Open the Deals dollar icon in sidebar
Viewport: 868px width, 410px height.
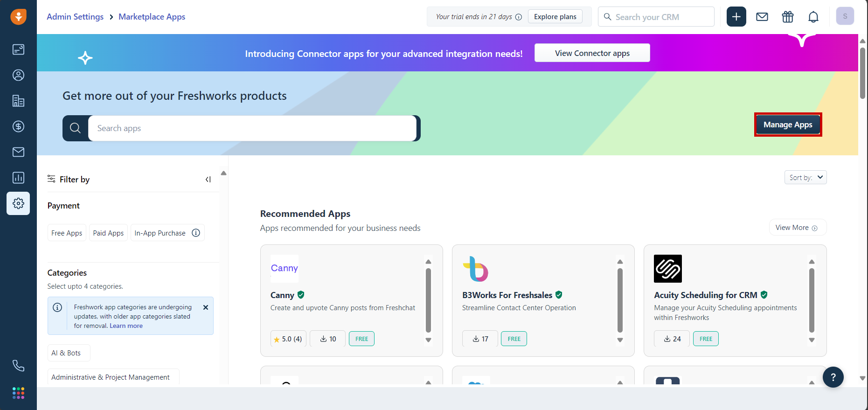point(18,126)
